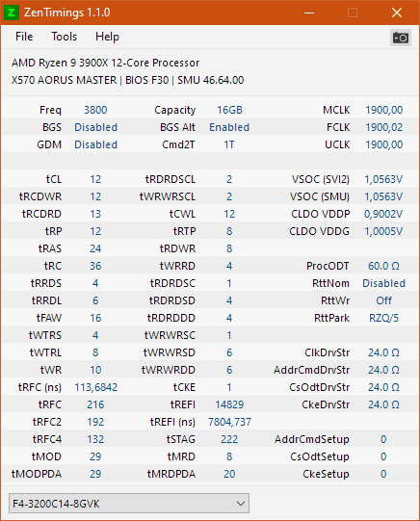This screenshot has width=420, height=521.
Task: Close the ZenTimings window
Action: [397, 13]
